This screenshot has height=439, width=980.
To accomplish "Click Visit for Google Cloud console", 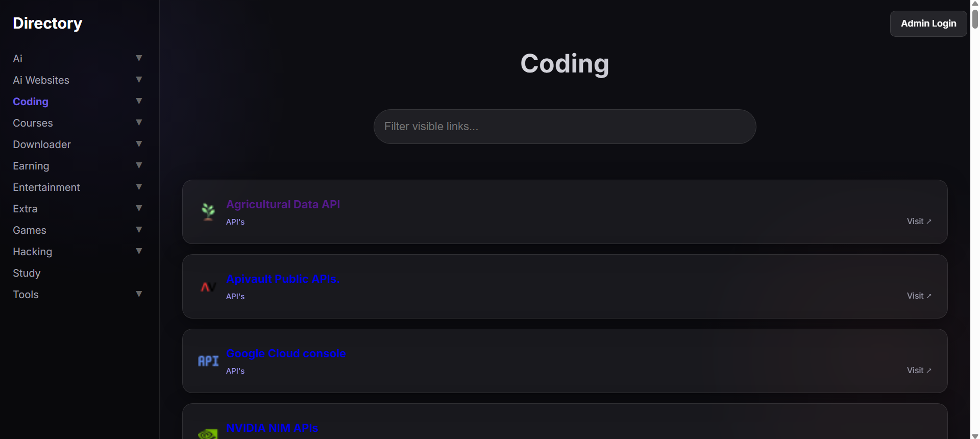I will pos(919,371).
